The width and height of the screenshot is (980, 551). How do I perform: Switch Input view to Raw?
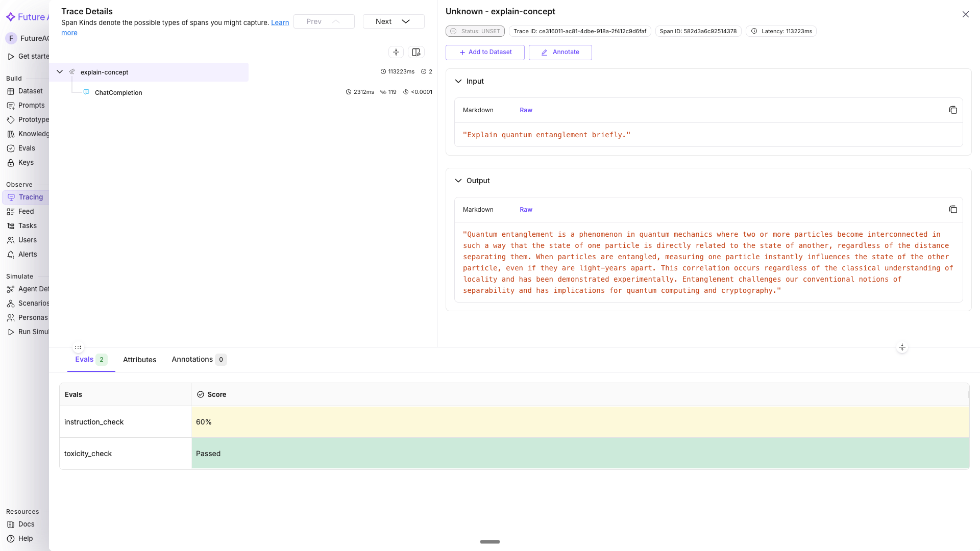coord(526,110)
